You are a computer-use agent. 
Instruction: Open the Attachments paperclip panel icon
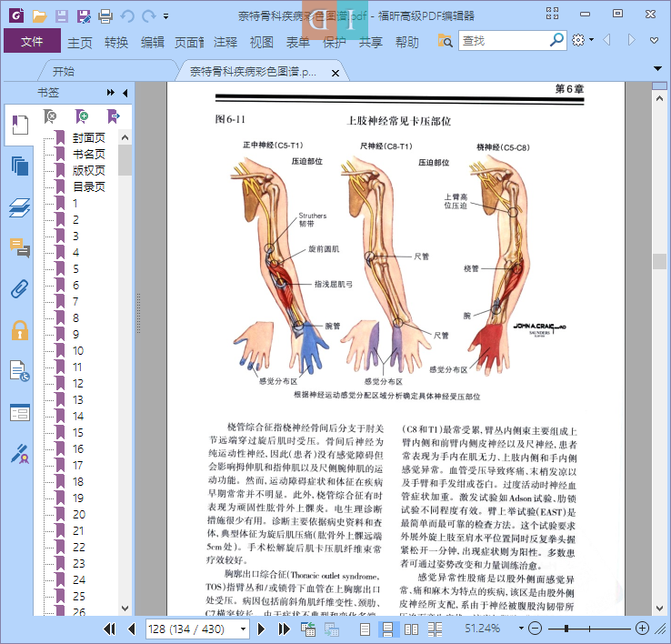click(20, 289)
